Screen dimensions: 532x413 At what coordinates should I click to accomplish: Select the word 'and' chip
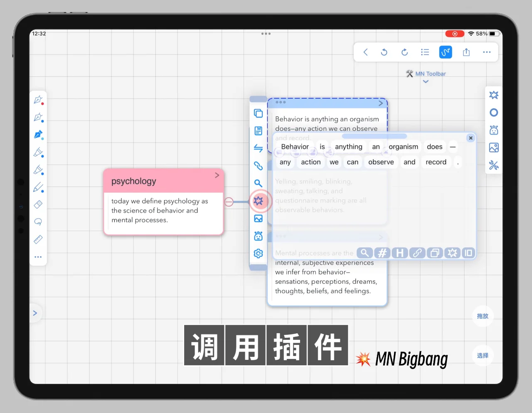[409, 162]
